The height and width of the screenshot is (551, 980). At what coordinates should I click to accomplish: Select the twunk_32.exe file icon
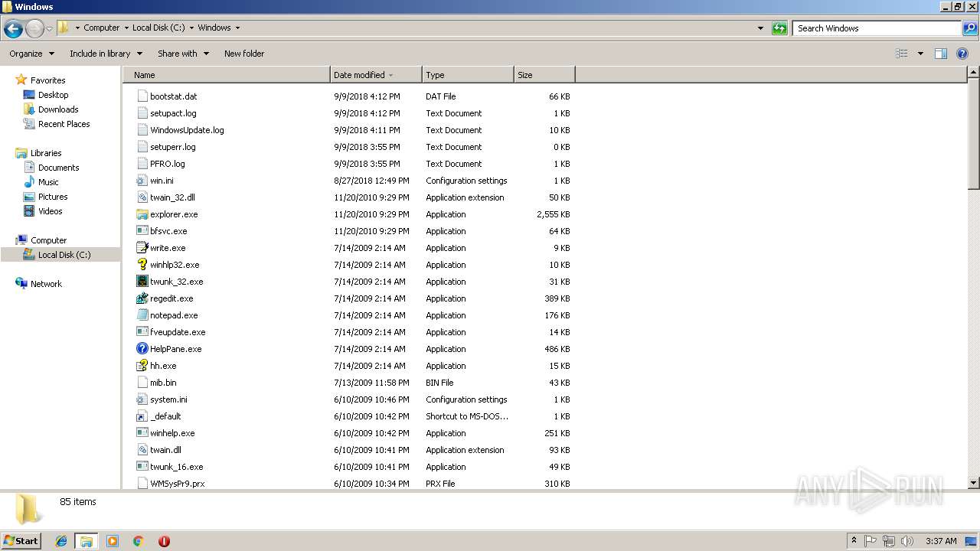point(142,282)
